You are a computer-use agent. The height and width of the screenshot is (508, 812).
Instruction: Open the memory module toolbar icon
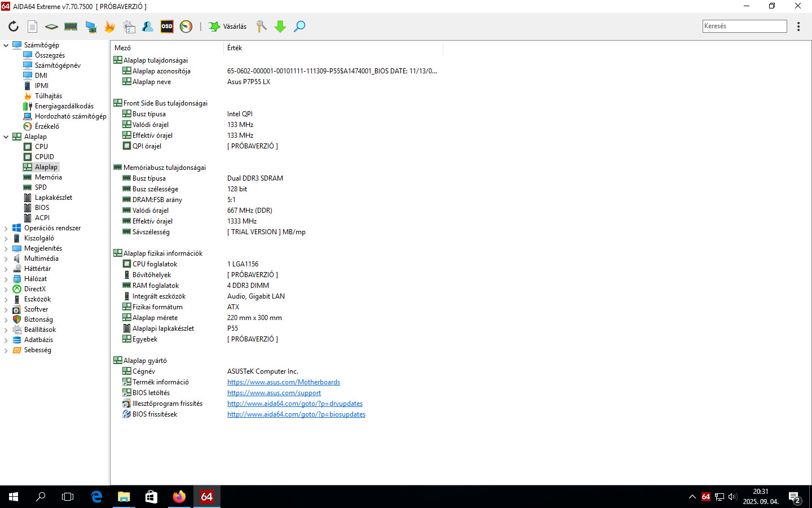pyautogui.click(x=70, y=27)
